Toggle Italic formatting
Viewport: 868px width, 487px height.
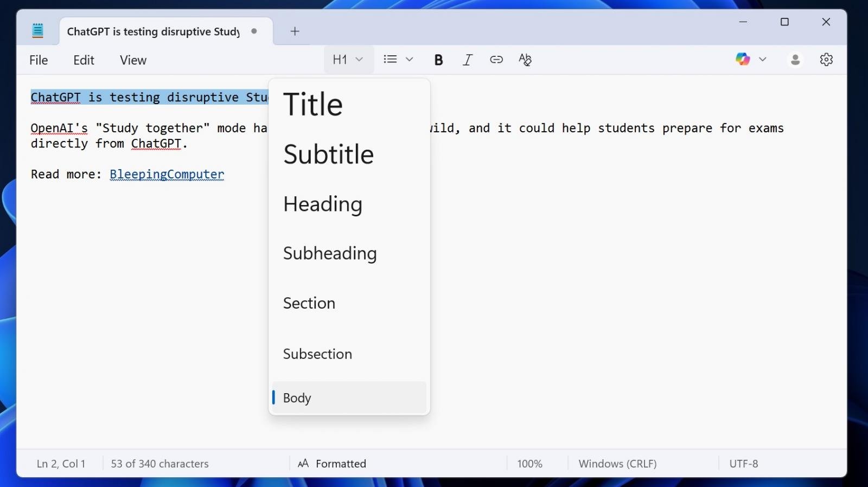tap(467, 60)
